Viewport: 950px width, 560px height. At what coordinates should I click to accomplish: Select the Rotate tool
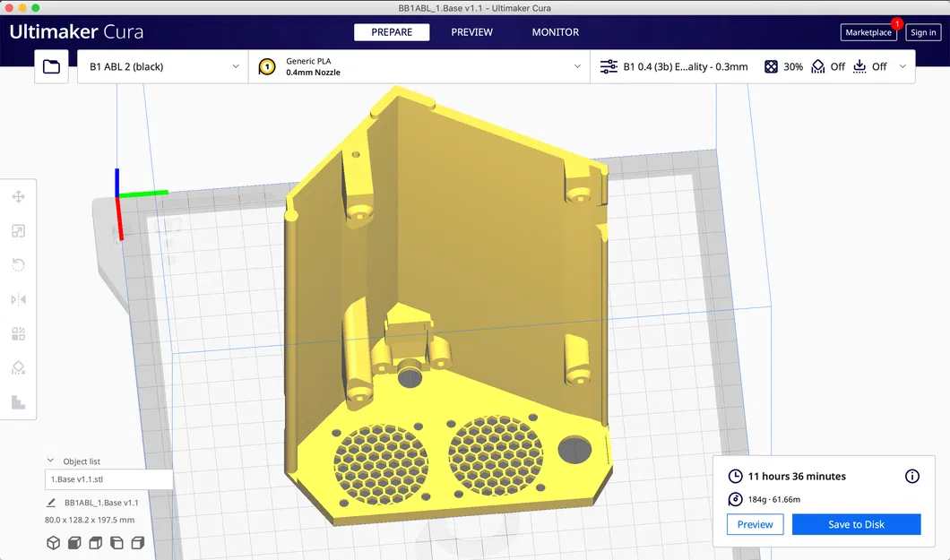coord(18,265)
